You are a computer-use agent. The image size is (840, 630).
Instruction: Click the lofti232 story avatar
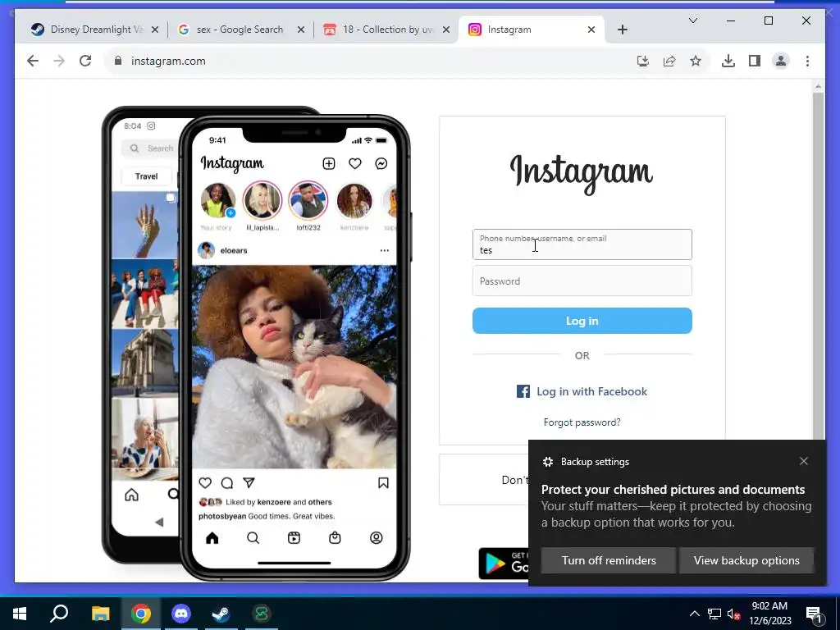tap(308, 200)
